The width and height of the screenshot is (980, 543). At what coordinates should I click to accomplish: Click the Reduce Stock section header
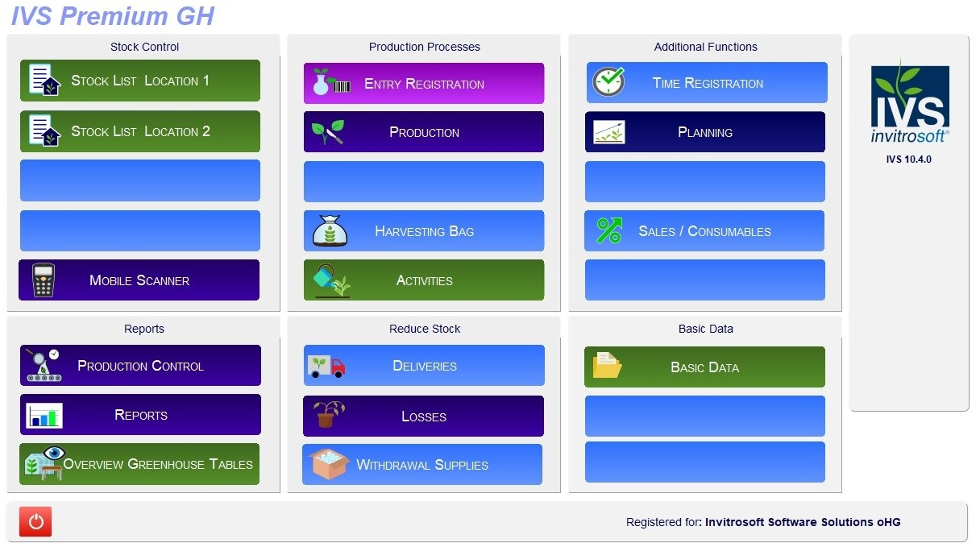425,329
